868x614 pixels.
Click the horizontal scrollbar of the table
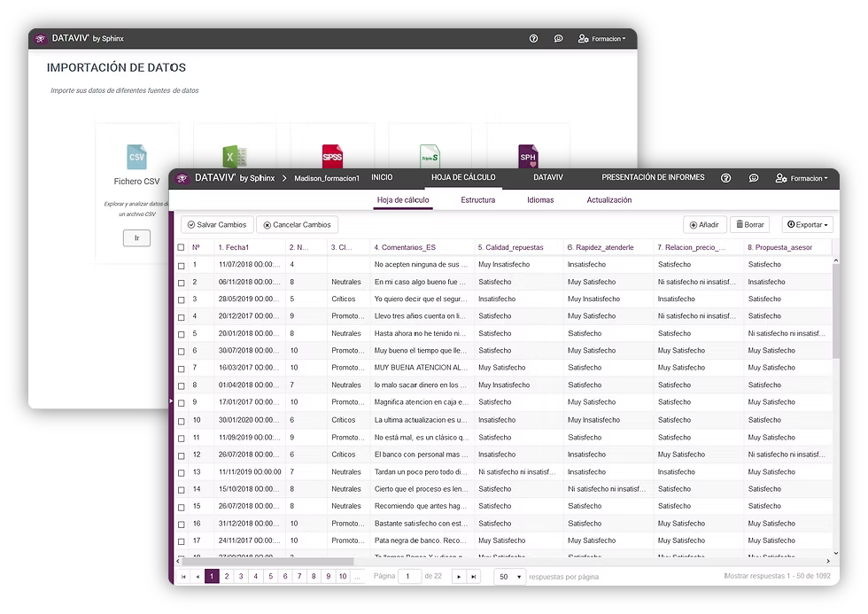coord(266,561)
